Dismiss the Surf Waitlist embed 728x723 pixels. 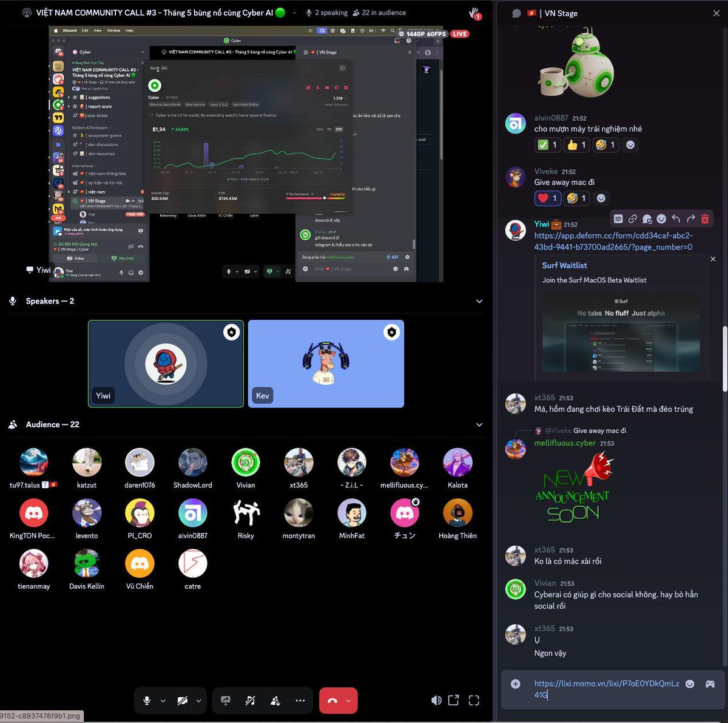click(713, 259)
